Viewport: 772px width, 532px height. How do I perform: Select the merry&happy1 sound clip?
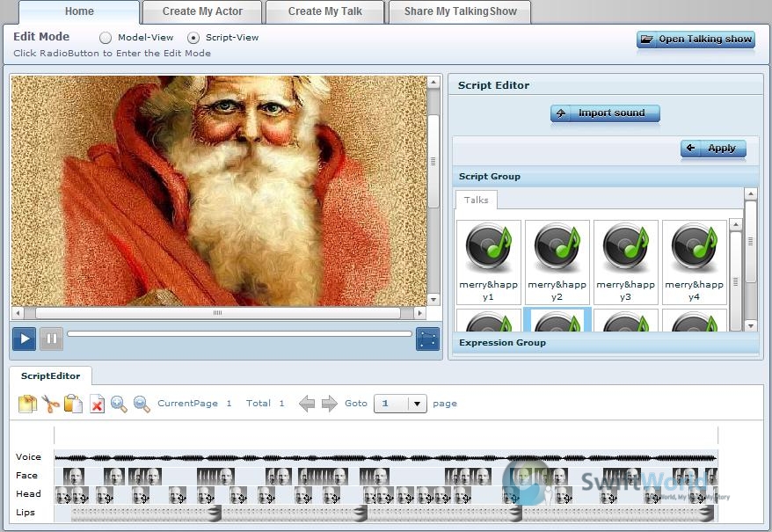[488, 262]
